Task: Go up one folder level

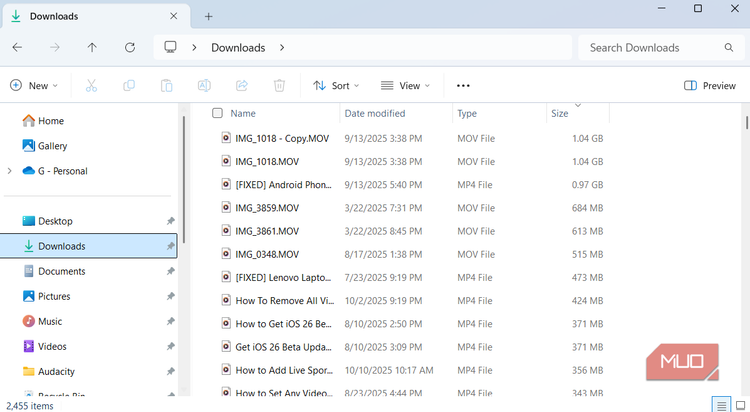Action: click(x=92, y=47)
